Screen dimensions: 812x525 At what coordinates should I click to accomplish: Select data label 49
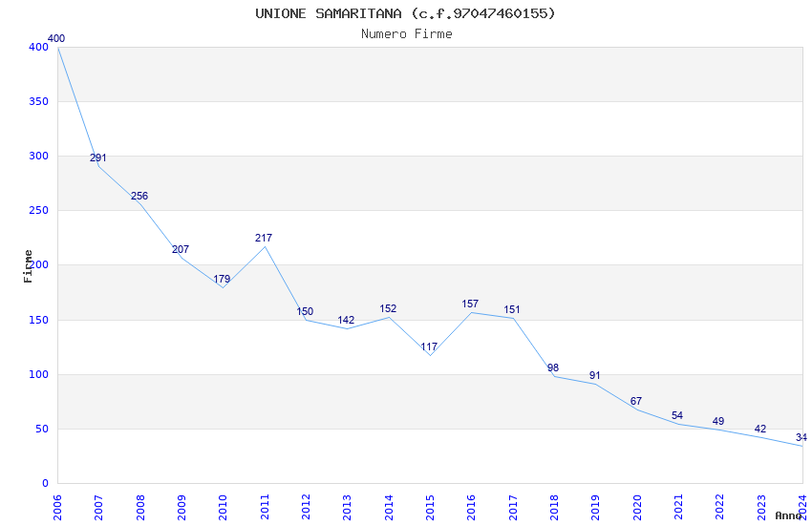click(718, 422)
